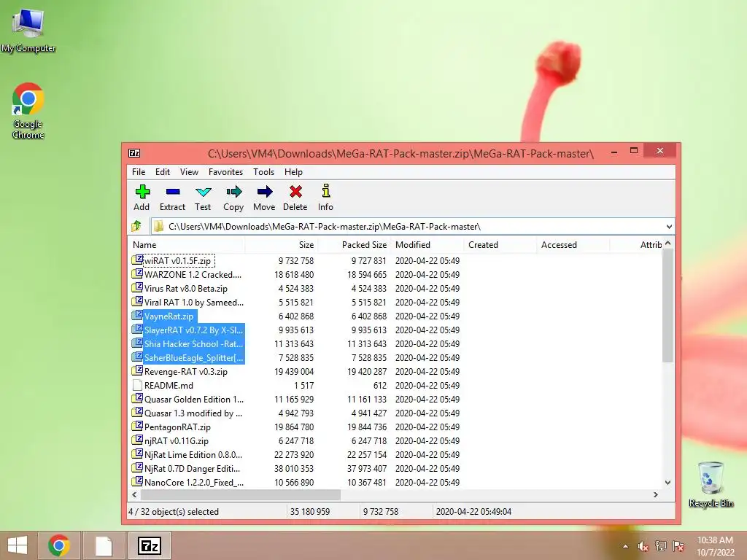This screenshot has height=560, width=747.
Task: Sort by Name column header
Action: click(186, 245)
